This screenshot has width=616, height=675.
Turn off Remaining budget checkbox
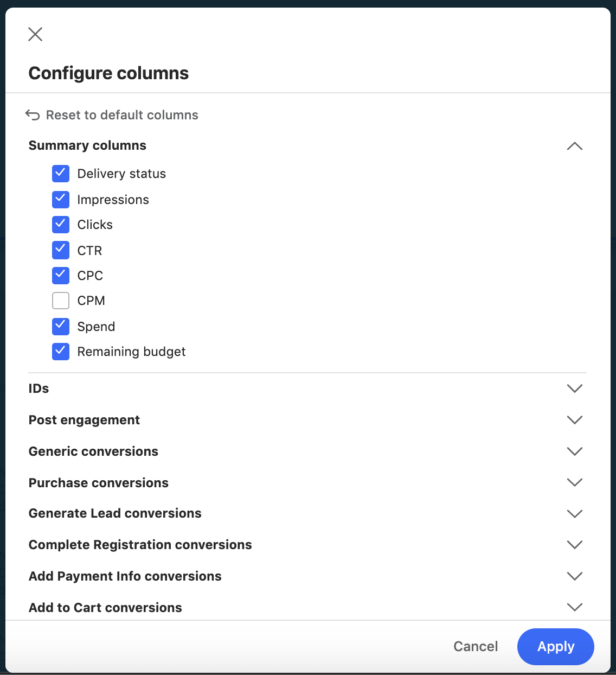point(61,352)
